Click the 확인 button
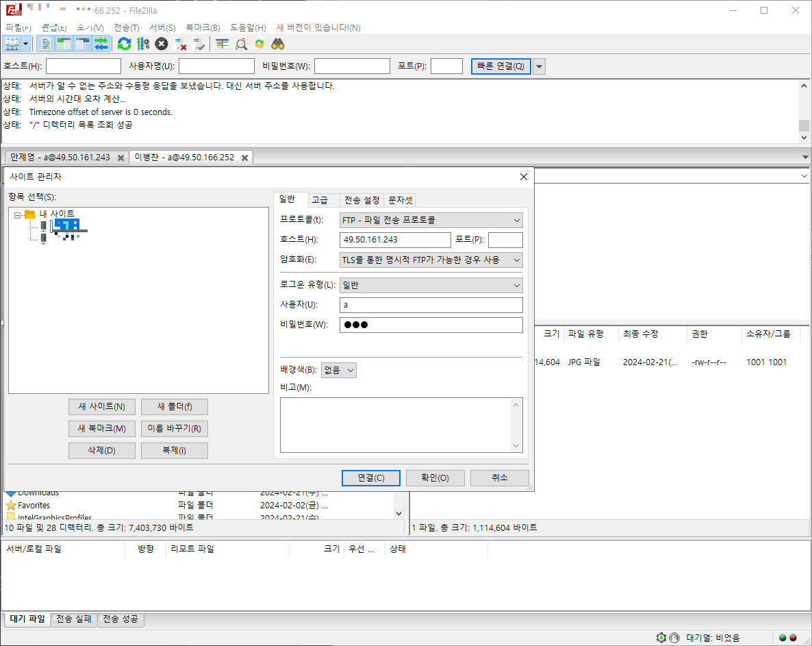 click(x=435, y=477)
